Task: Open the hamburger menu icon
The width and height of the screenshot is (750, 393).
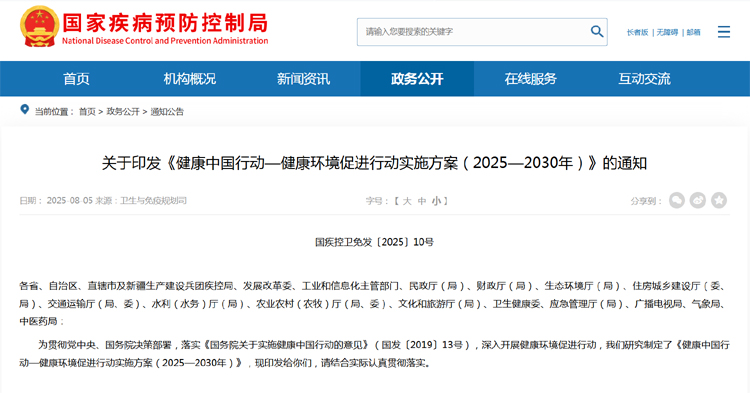Action: [724, 32]
